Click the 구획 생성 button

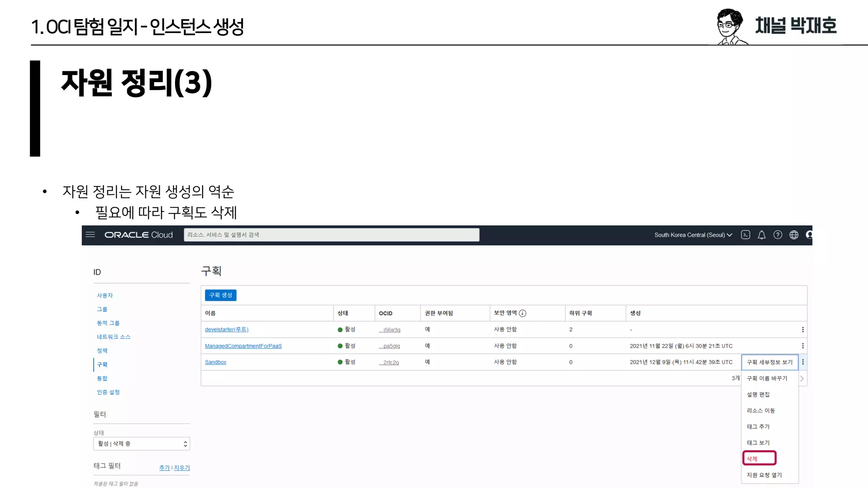[x=220, y=295]
